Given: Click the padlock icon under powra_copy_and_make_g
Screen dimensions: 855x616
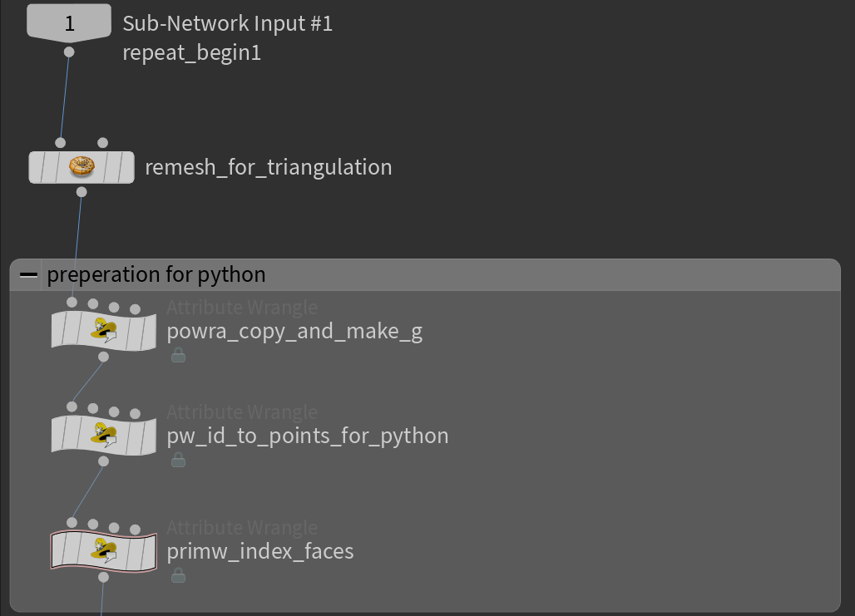Looking at the screenshot, I should point(178,355).
